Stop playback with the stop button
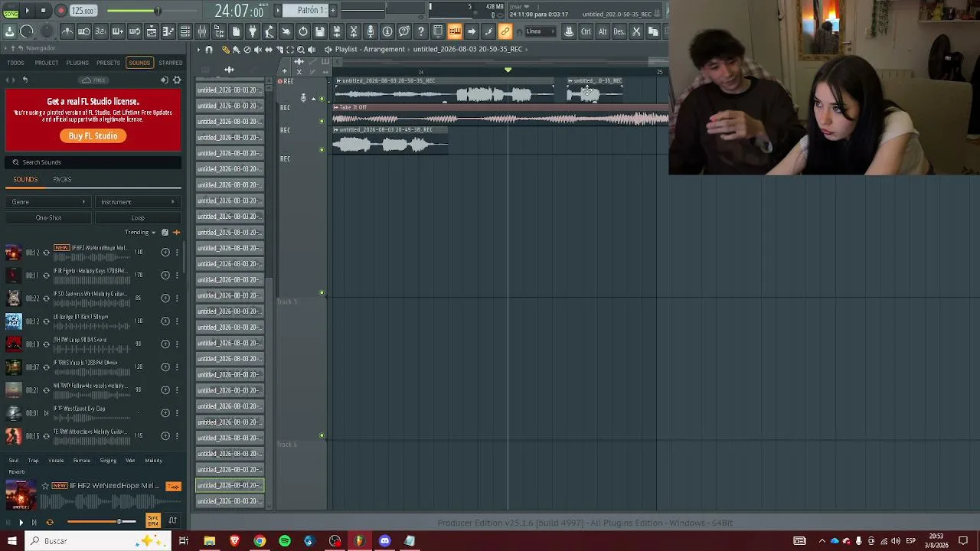Viewport: 980px width, 551px height. [44, 11]
